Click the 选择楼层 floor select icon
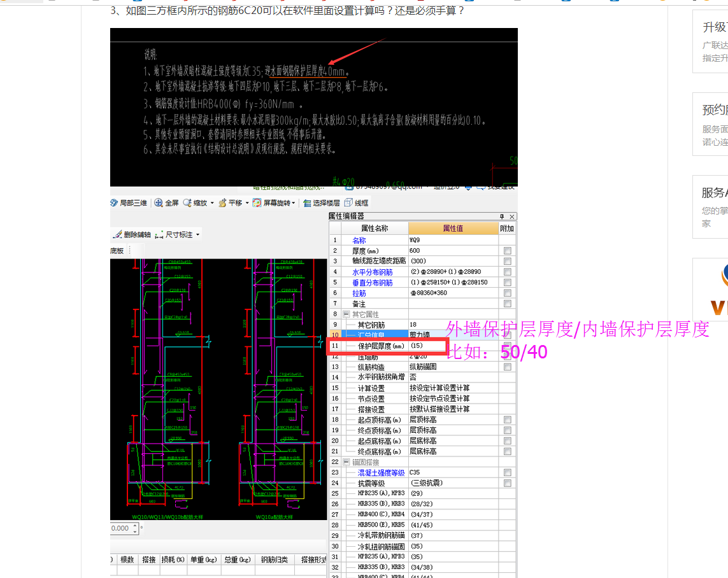728x578 pixels. tap(307, 203)
